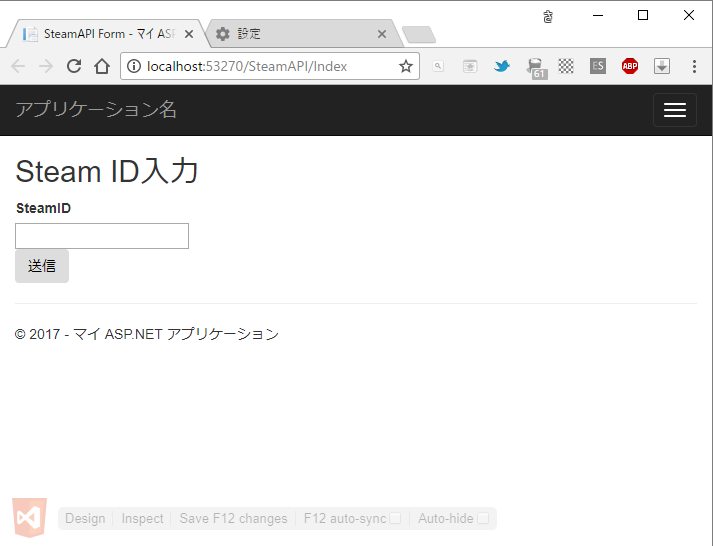This screenshot has width=713, height=546.
Task: Maximize the browser window
Action: (x=643, y=15)
